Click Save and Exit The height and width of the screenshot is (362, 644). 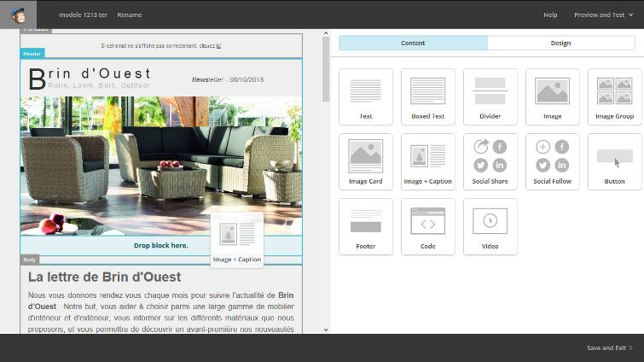[610, 348]
